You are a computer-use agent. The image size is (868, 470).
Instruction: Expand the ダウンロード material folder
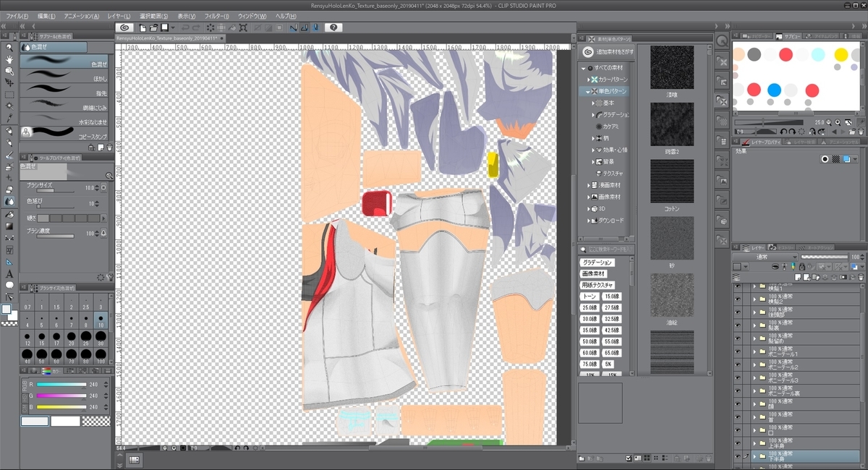(587, 221)
